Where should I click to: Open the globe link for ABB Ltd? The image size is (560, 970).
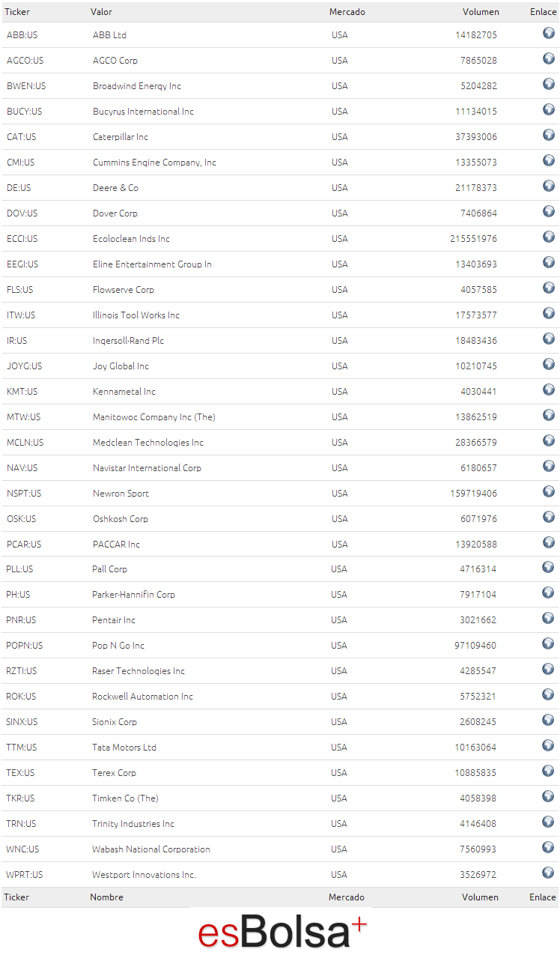pos(549,33)
